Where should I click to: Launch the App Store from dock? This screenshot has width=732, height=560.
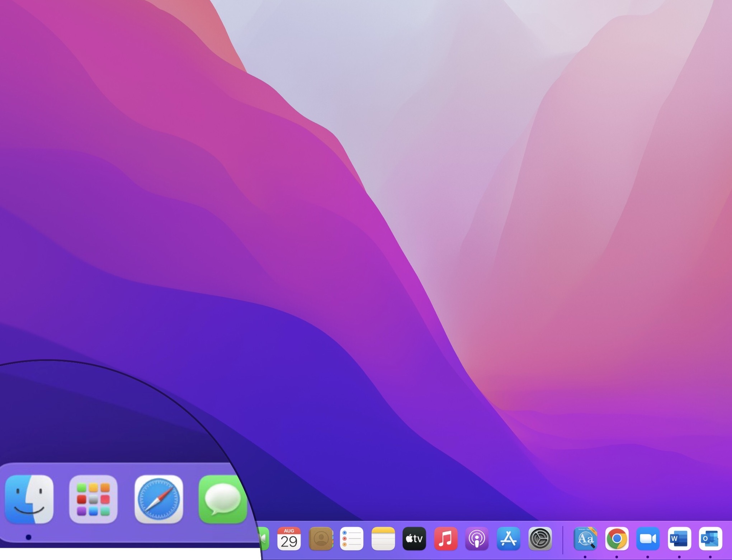coord(509,538)
